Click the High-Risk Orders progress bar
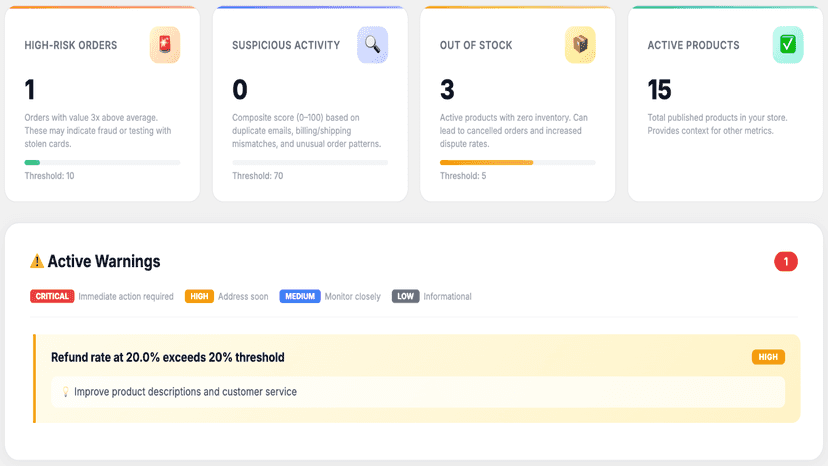 102,163
